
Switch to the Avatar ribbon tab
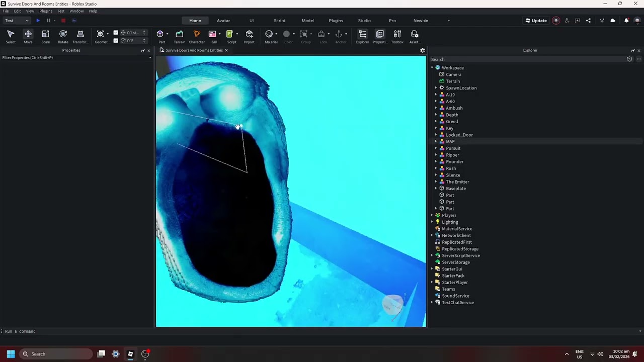(x=223, y=21)
